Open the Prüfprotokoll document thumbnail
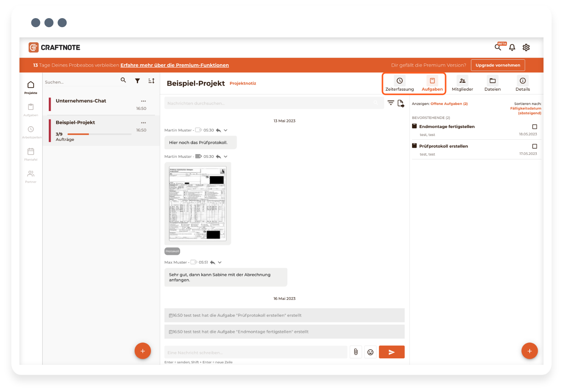 point(197,204)
